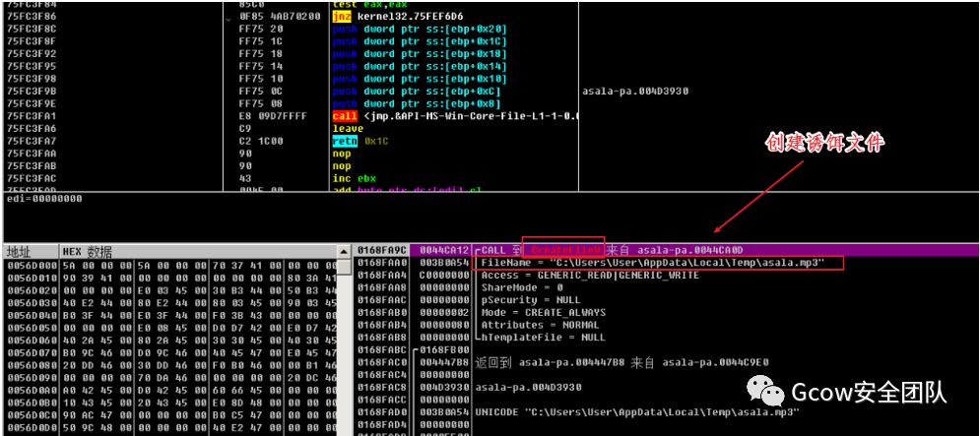The height and width of the screenshot is (436, 980).
Task: Select disassembly address 75FC3FAA
Action: click(x=31, y=154)
